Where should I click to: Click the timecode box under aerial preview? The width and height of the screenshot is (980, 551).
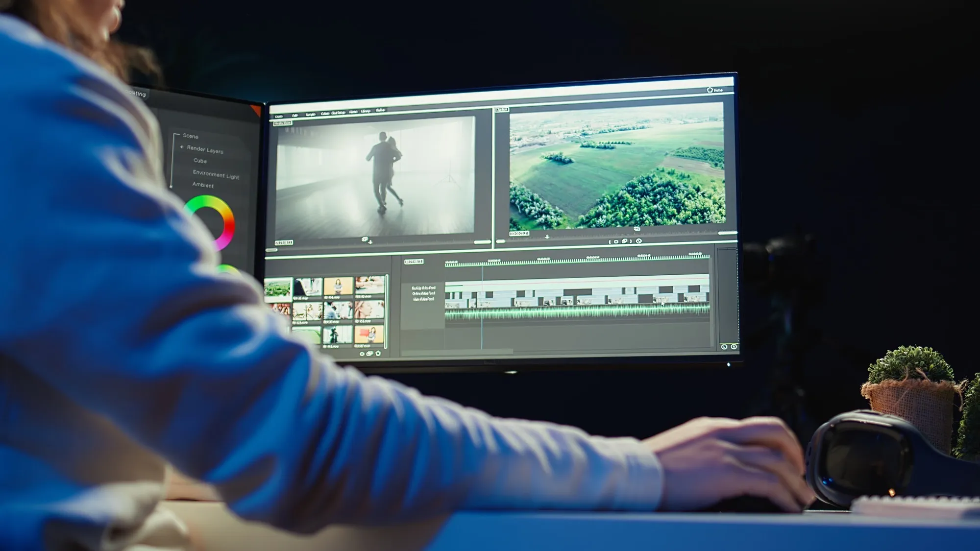pyautogui.click(x=519, y=234)
